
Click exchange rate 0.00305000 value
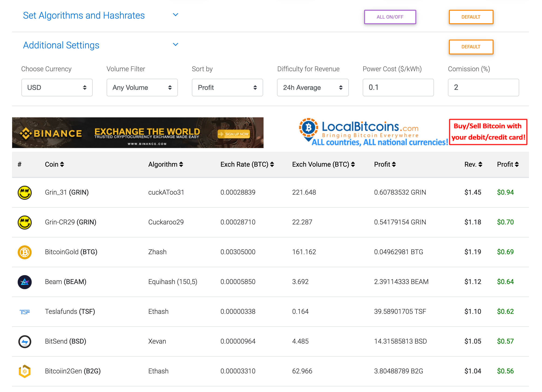click(x=238, y=252)
